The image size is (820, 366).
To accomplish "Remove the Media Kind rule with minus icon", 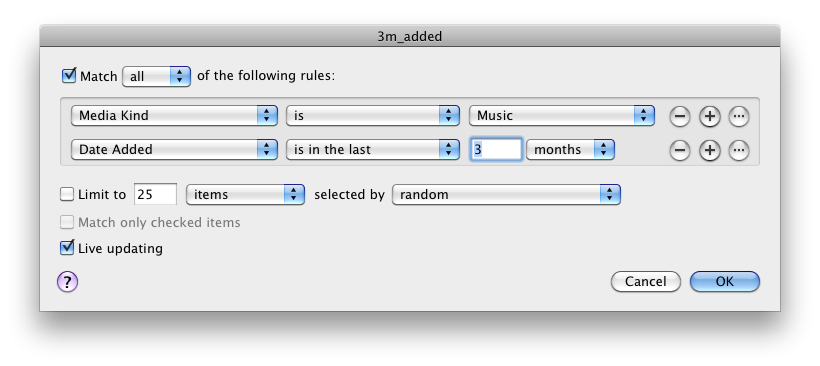I will (679, 116).
